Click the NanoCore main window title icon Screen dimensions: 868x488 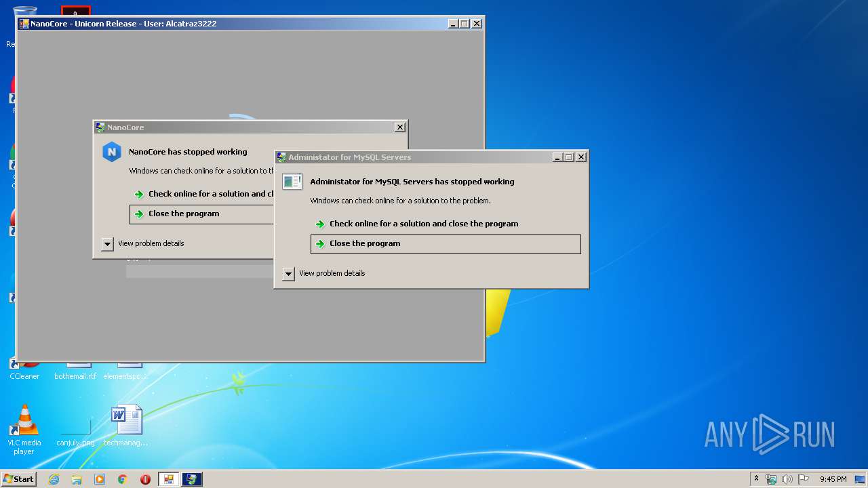pyautogui.click(x=24, y=24)
